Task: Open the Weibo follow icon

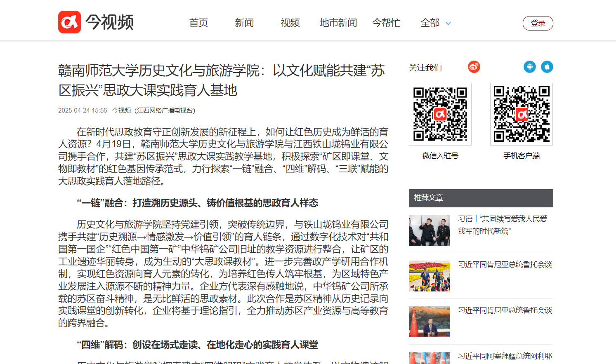Action: 474,67
